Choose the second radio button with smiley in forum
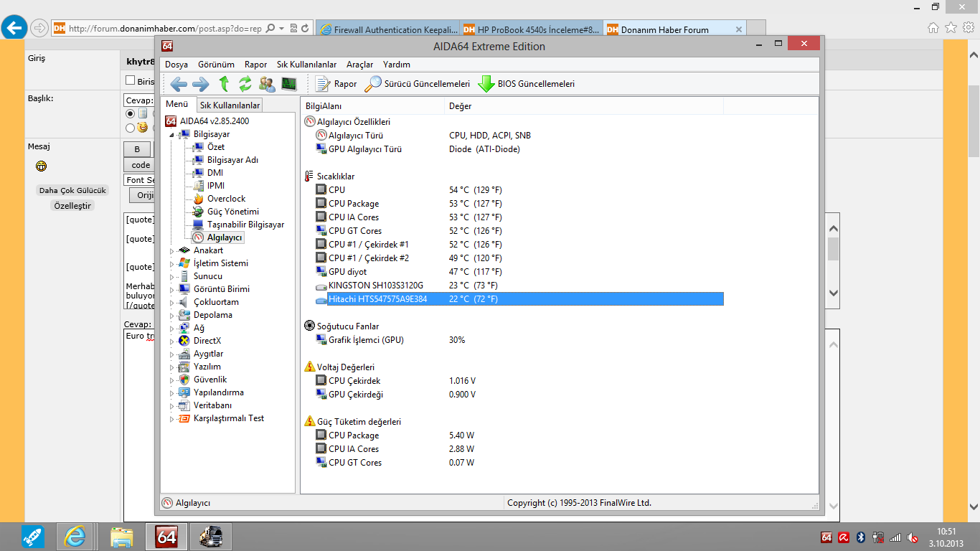980x551 pixels. click(x=131, y=128)
